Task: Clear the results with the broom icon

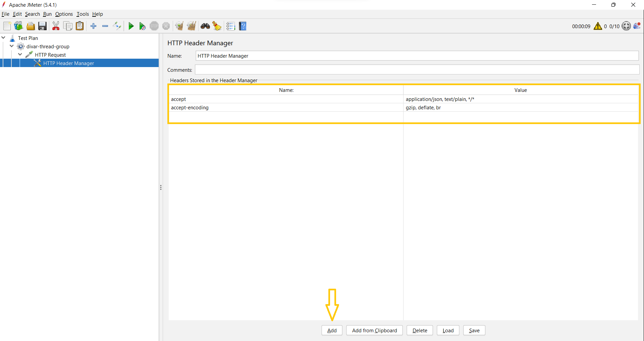Action: click(179, 26)
